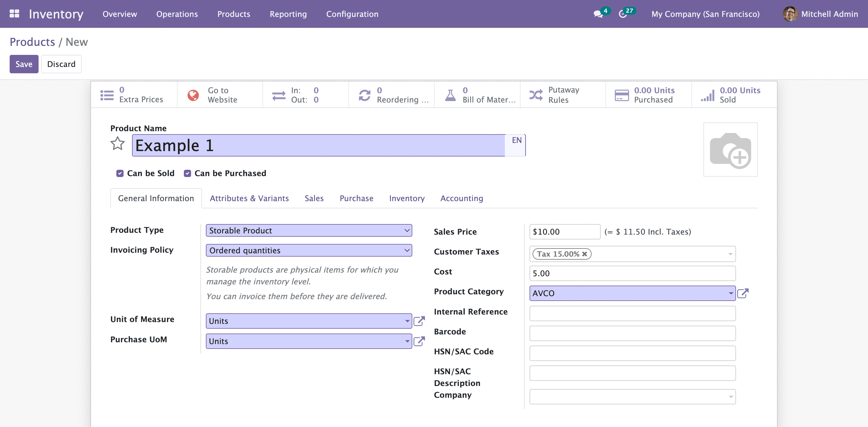This screenshot has height=427, width=868.
Task: Uncheck the Can be Sold checkbox
Action: 120,173
